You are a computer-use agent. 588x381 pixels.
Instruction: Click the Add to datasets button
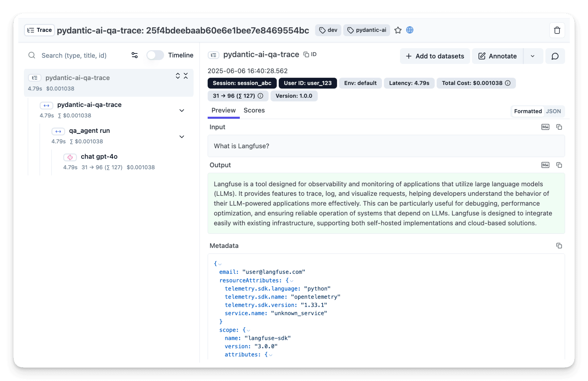pos(435,56)
